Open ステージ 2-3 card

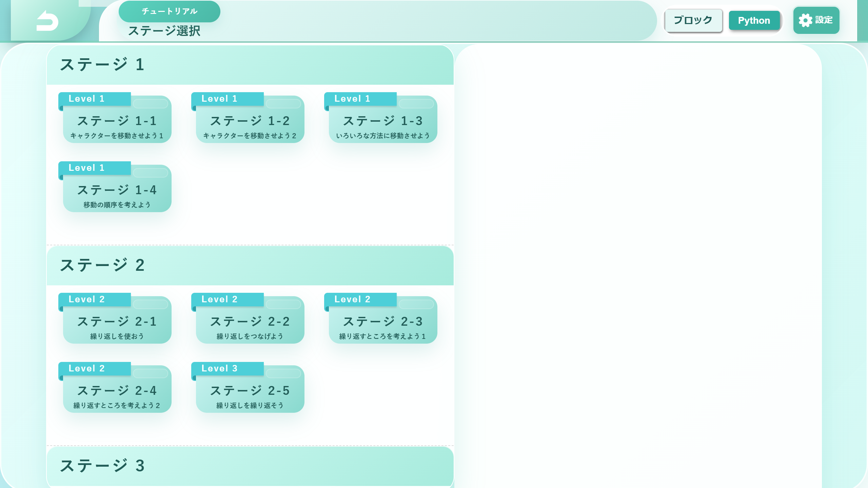tap(383, 320)
